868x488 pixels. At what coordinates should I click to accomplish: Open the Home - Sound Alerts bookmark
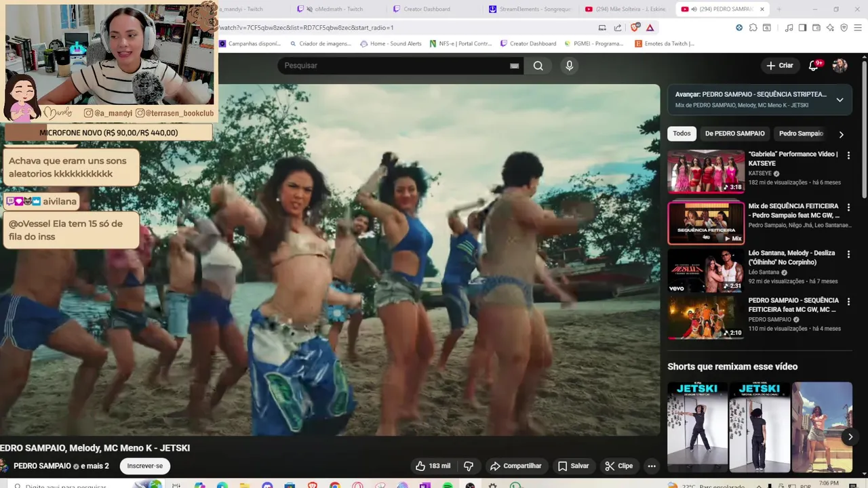[391, 43]
